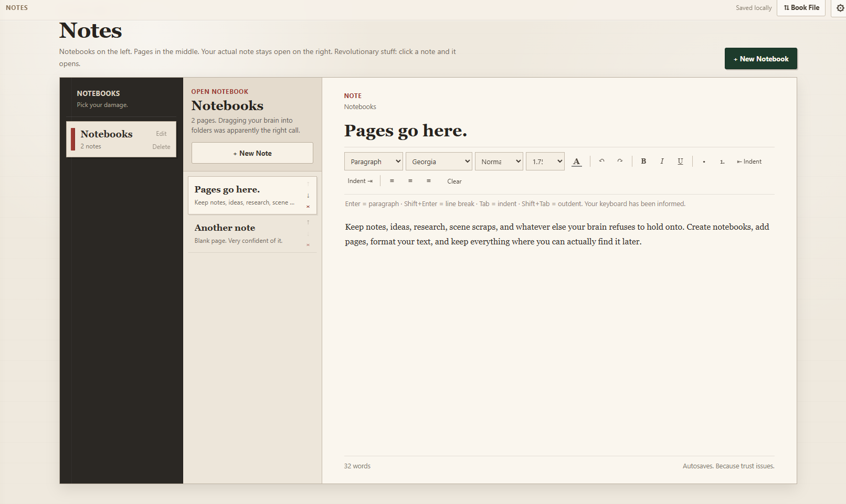Insert a bulleted list
Viewport: 846px width, 504px height.
click(704, 162)
